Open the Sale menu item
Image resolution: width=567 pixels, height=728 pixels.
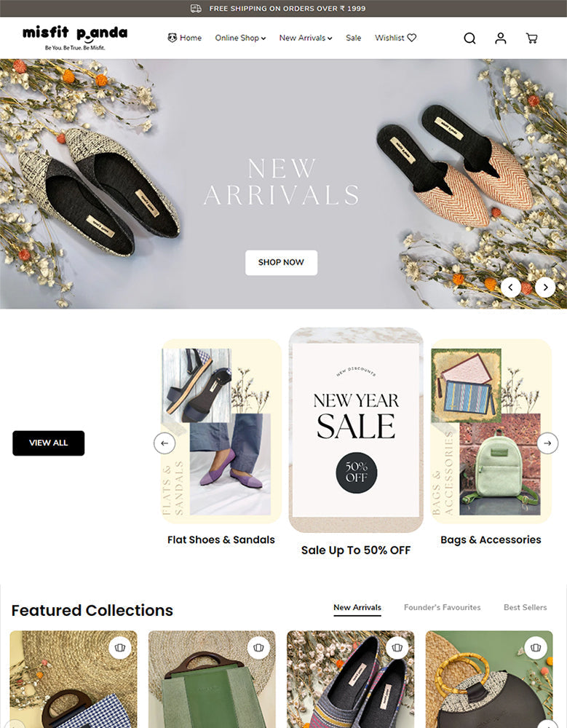pos(354,38)
